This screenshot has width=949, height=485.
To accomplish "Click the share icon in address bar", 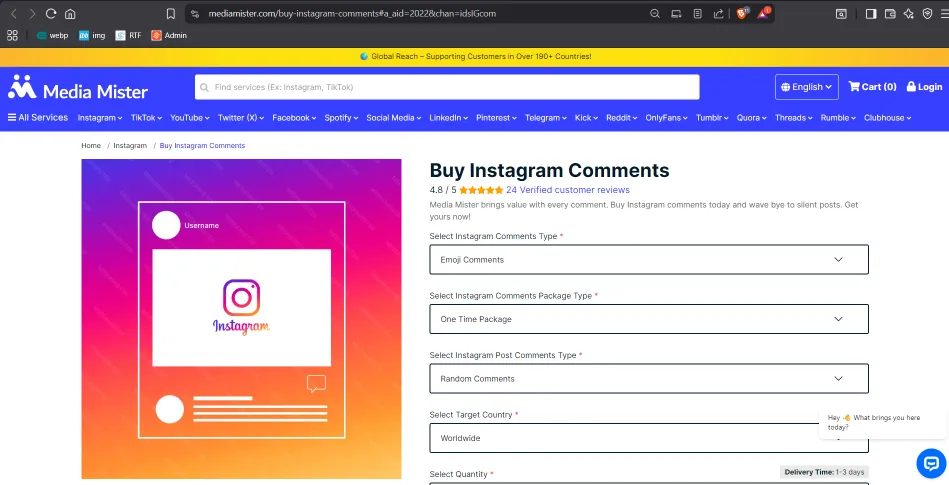I will [718, 13].
